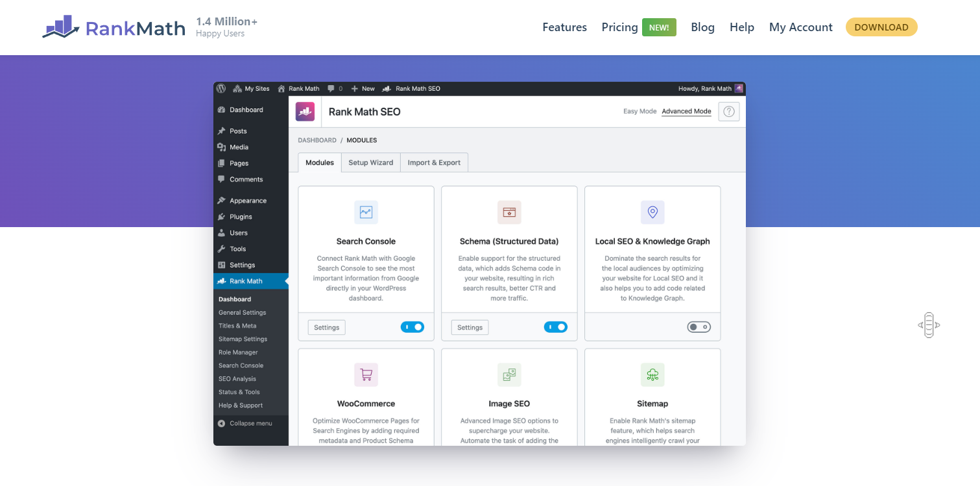Screen dimensions: 980x486
Task: Open Help & Support submenu item
Action: 241,406
